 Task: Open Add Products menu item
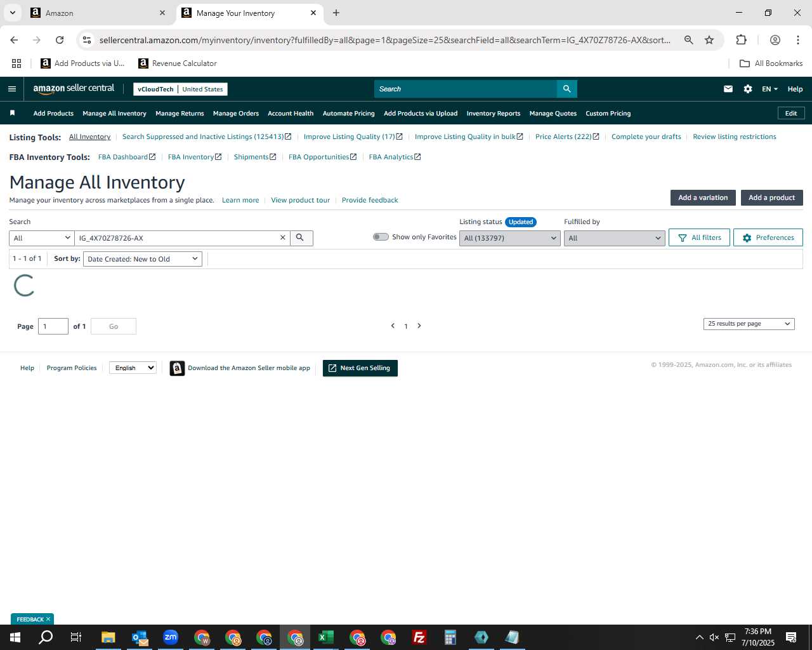click(x=53, y=114)
